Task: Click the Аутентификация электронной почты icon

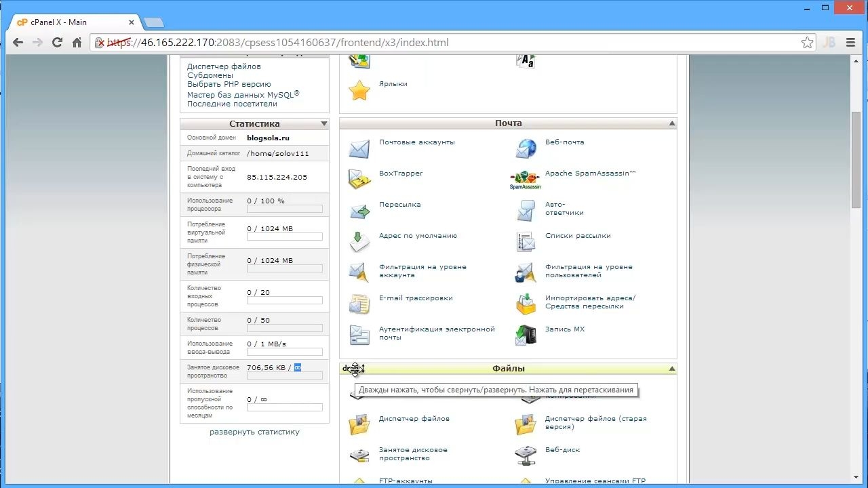Action: pos(359,335)
